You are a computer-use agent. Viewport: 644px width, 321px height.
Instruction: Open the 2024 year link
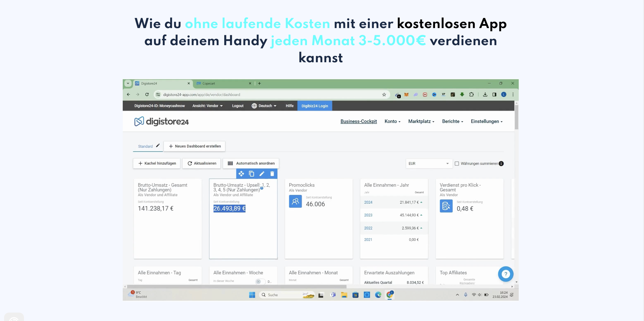coord(368,203)
